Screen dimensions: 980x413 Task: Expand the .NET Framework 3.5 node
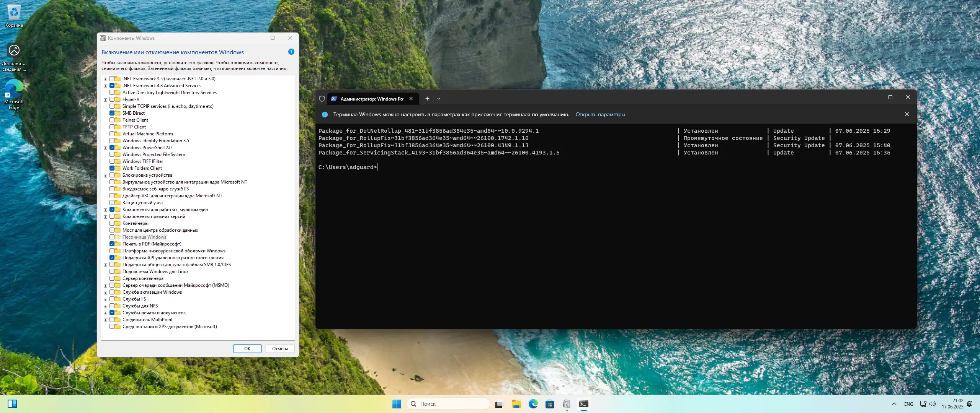coord(105,79)
